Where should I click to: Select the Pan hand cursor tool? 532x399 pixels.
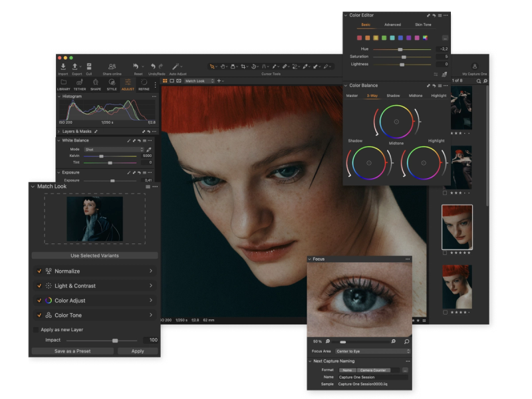click(x=223, y=66)
